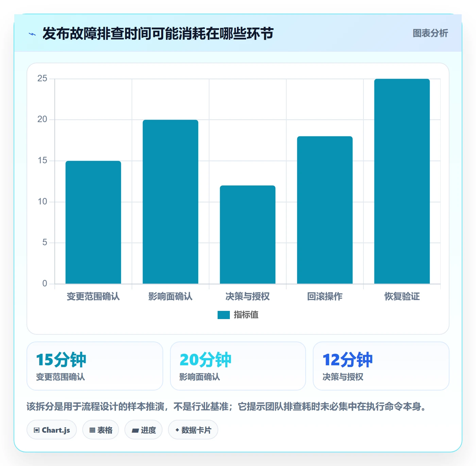Screen dimensions: 476x466
Task: Click the diamond icon in 数据卡片 chip
Action: pyautogui.click(x=177, y=430)
